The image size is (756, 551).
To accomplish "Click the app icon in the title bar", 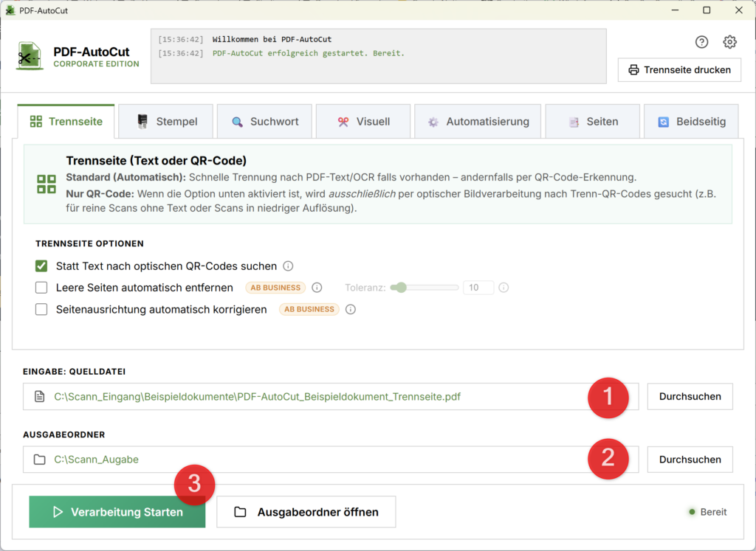I will click(x=10, y=10).
